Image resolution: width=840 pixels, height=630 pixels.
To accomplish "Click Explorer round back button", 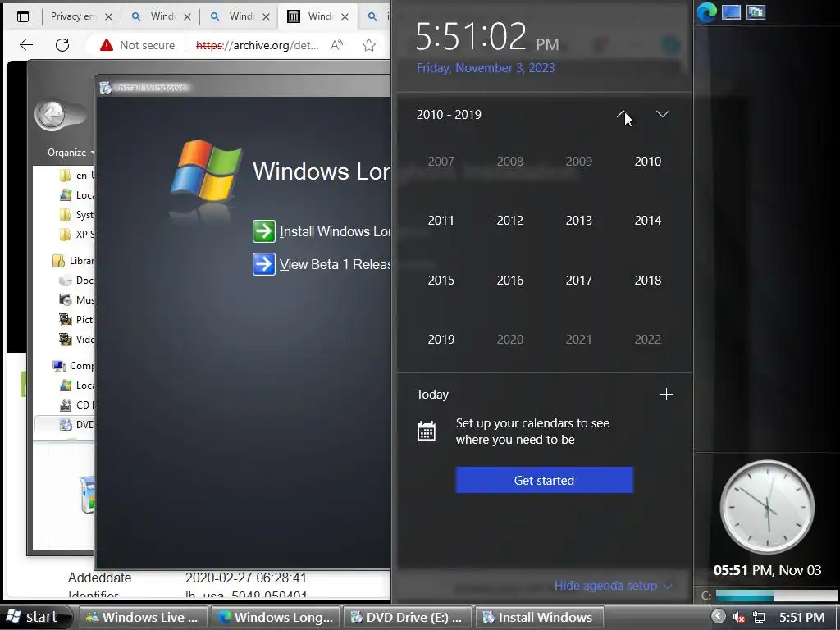I will point(52,114).
